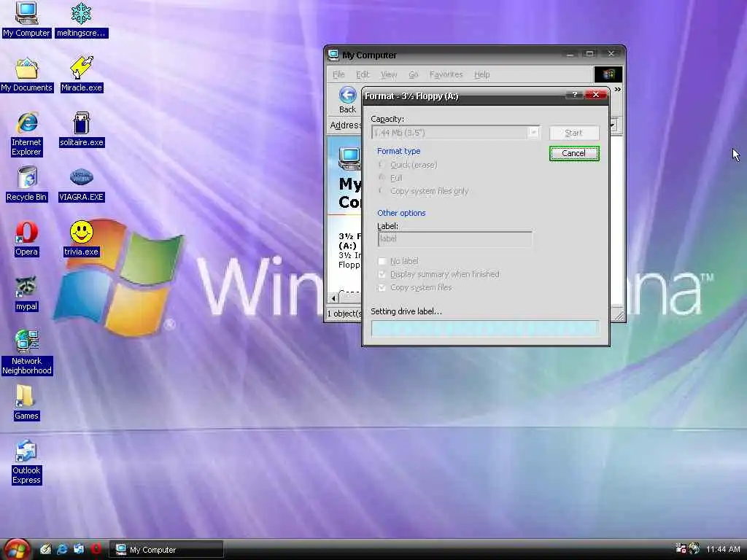Toggle the Copy system files checkbox
Image resolution: width=747 pixels, height=560 pixels.
pyautogui.click(x=382, y=287)
